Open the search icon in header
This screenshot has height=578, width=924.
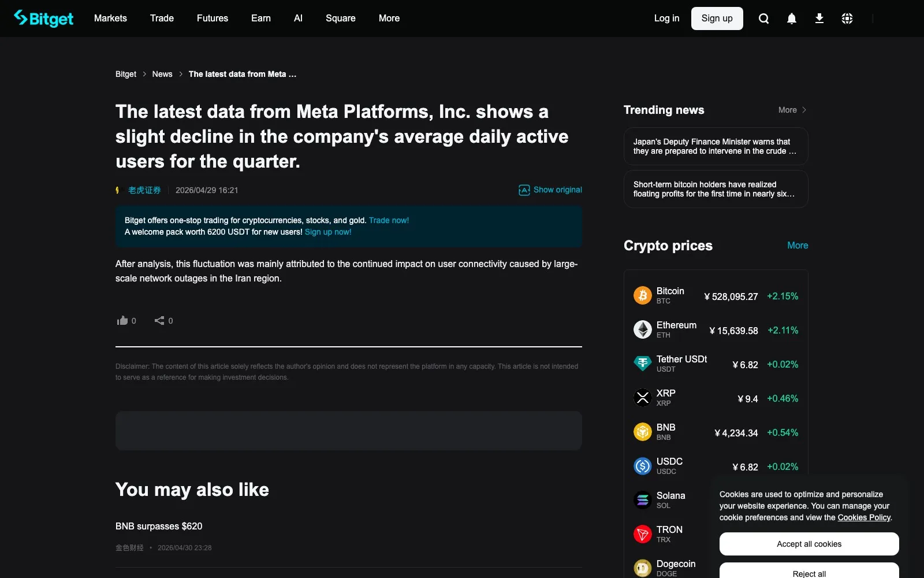(x=763, y=18)
